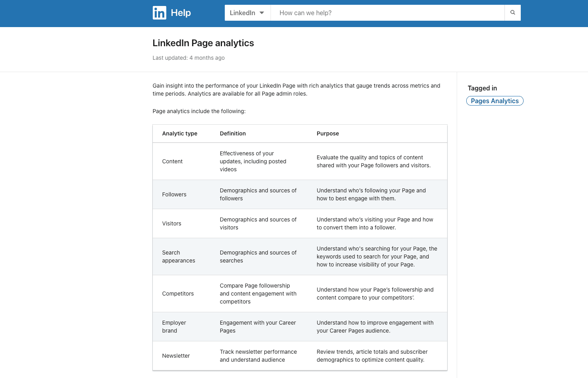Image resolution: width=588 pixels, height=378 pixels.
Task: Click the Search appearances table entry
Action: (x=179, y=257)
